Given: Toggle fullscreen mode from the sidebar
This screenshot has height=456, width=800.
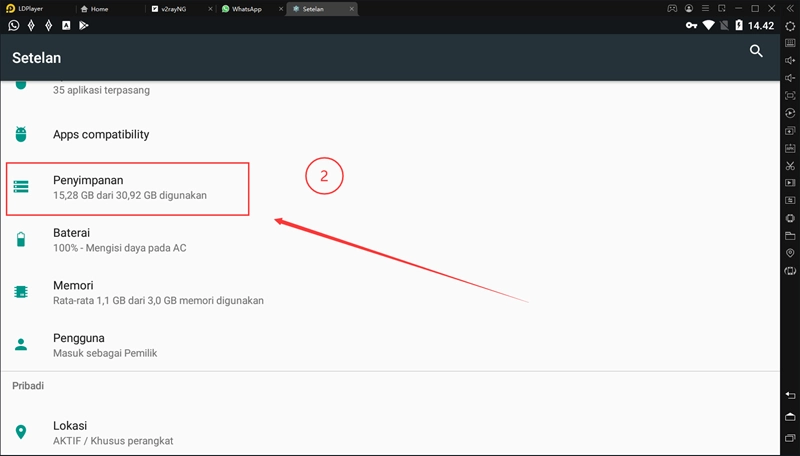Looking at the screenshot, I should coord(790,96).
